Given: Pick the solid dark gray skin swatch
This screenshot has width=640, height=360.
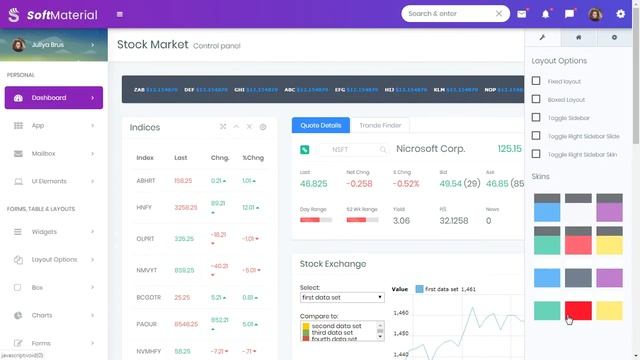Looking at the screenshot, I should [578, 278].
